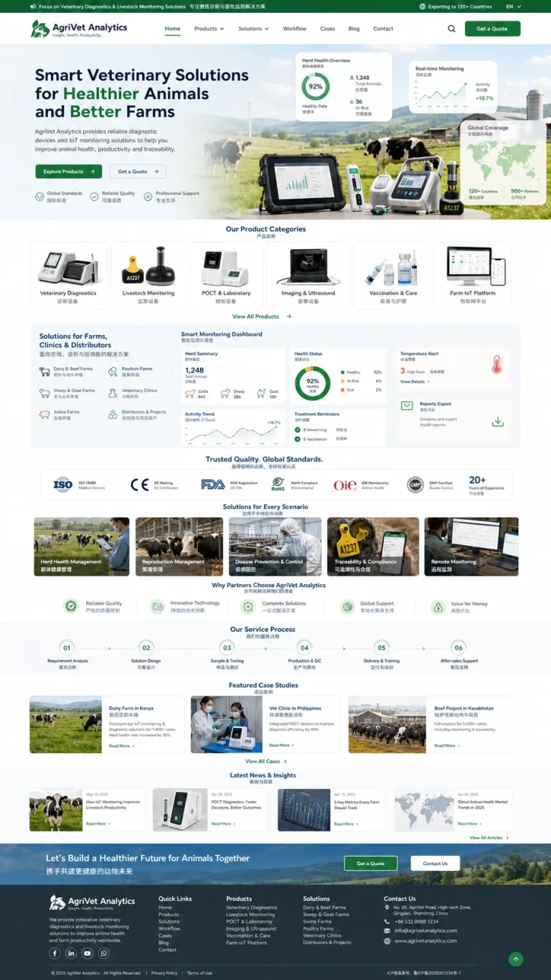
Task: Select the Poultry Farms icon
Action: point(114,371)
